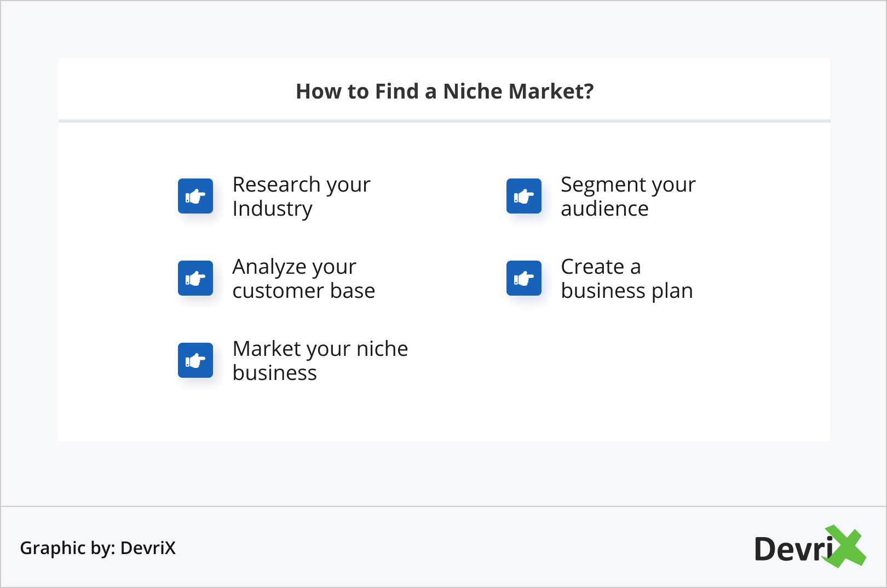Click the word 'Niche' in the heading
The width and height of the screenshot is (887, 588).
point(472,91)
